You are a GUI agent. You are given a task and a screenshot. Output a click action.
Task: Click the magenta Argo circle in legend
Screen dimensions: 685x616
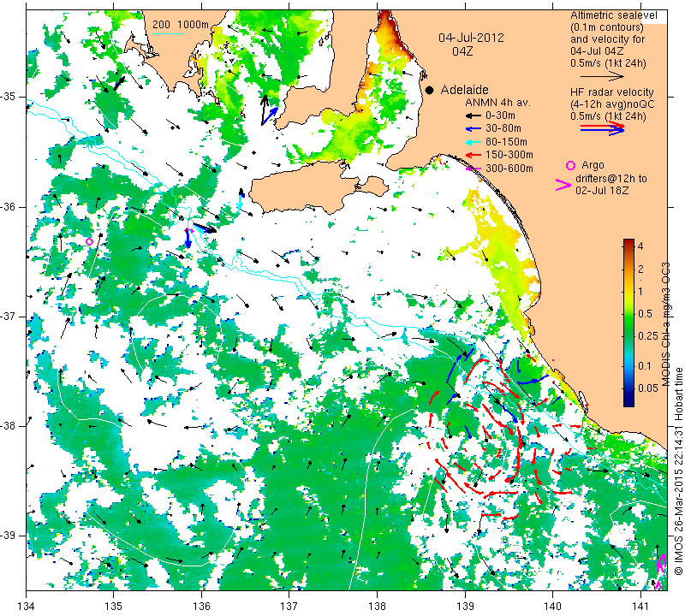[x=570, y=165]
